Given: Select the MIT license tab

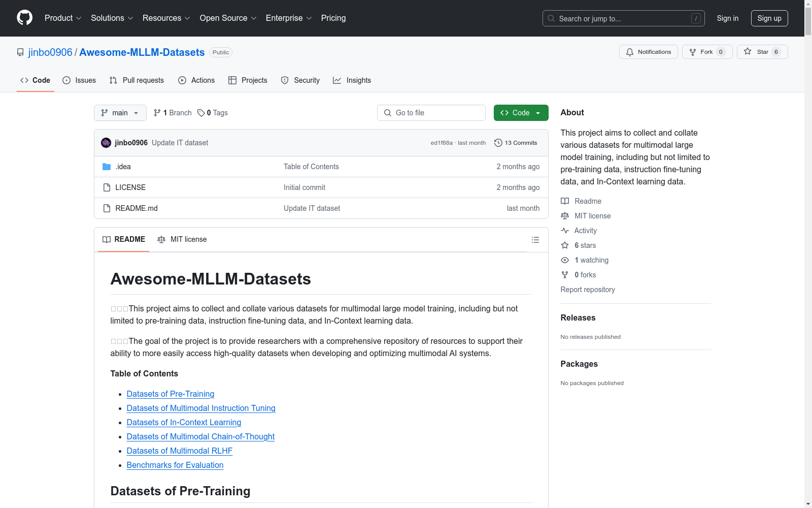Looking at the screenshot, I should click(182, 239).
